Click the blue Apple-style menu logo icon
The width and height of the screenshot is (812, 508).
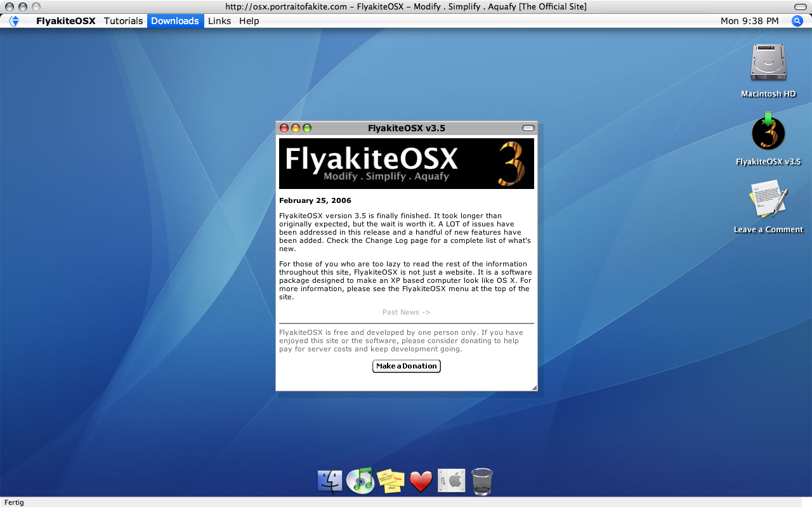pyautogui.click(x=14, y=21)
